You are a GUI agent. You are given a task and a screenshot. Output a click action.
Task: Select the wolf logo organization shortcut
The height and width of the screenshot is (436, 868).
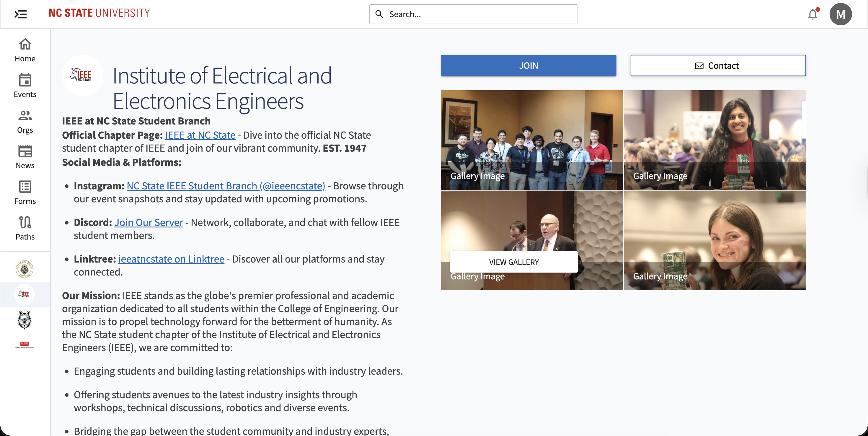(x=25, y=319)
